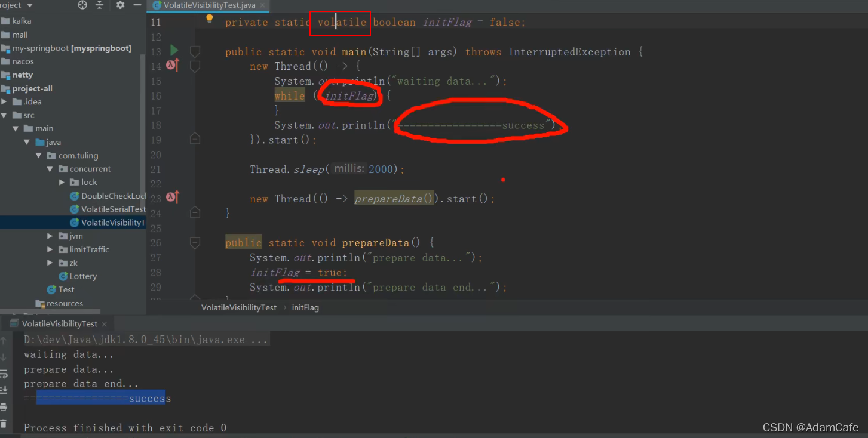Collapse the concurrent package
This screenshot has width=868, height=438.
(x=50, y=169)
